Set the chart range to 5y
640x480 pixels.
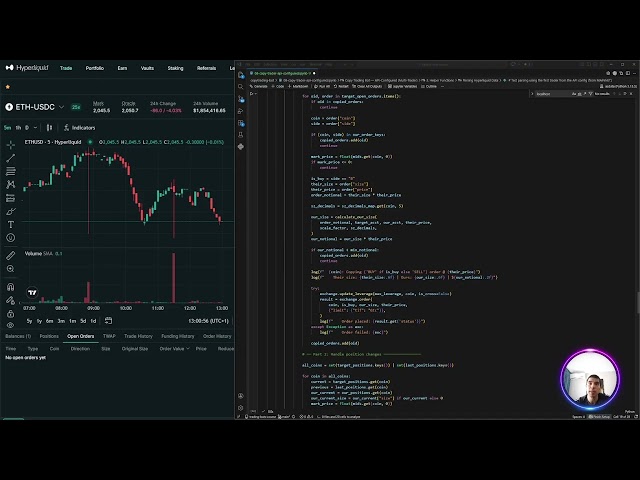[29, 321]
